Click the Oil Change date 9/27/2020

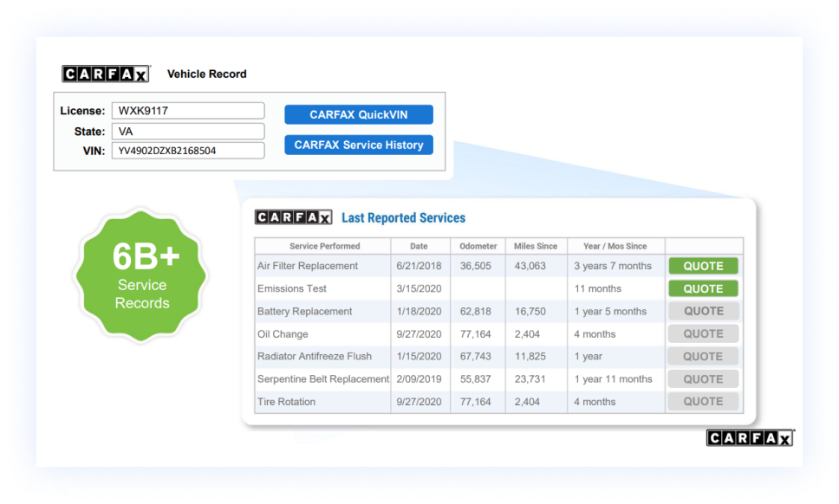coord(419,334)
